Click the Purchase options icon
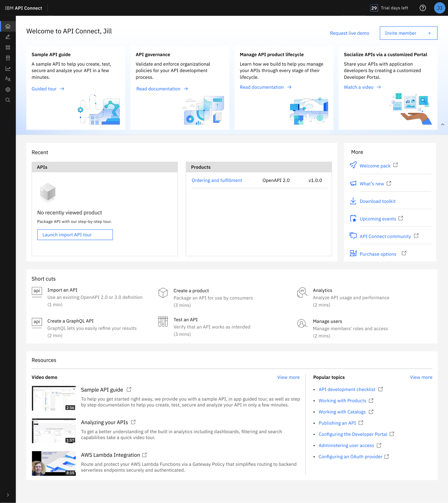448x503 pixels. tap(353, 253)
